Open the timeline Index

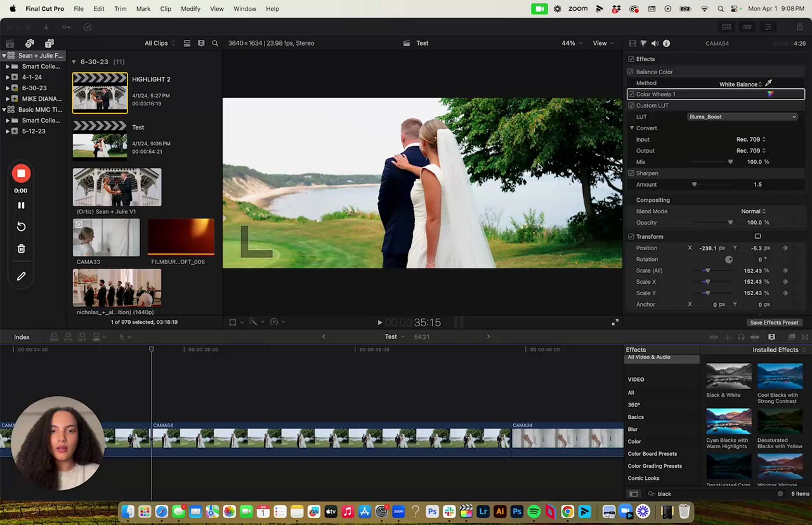point(22,337)
